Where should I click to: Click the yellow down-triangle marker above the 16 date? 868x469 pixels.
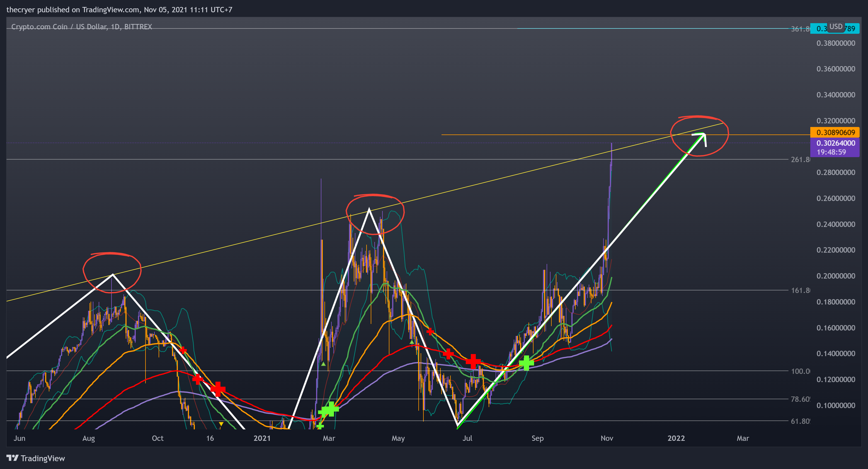tap(221, 424)
